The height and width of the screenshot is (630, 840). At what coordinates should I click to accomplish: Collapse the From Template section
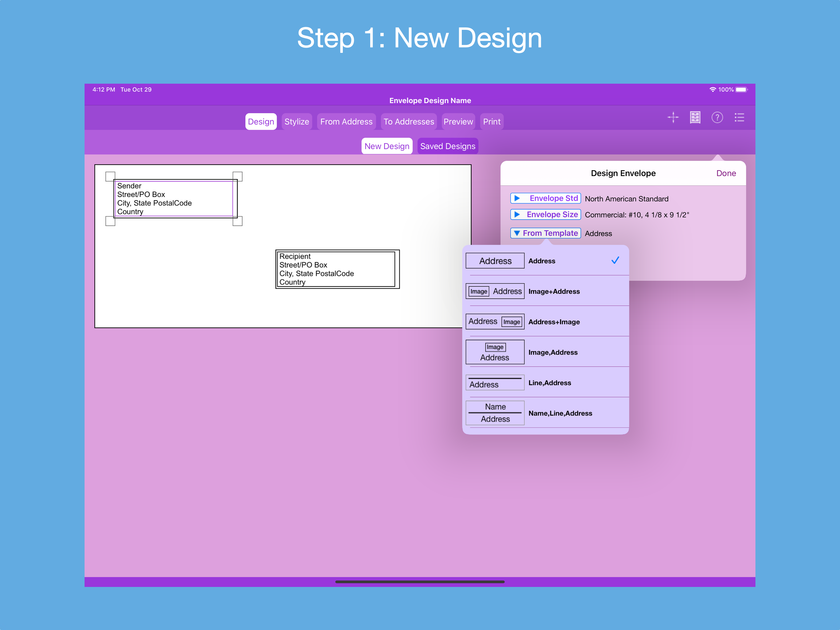(545, 233)
